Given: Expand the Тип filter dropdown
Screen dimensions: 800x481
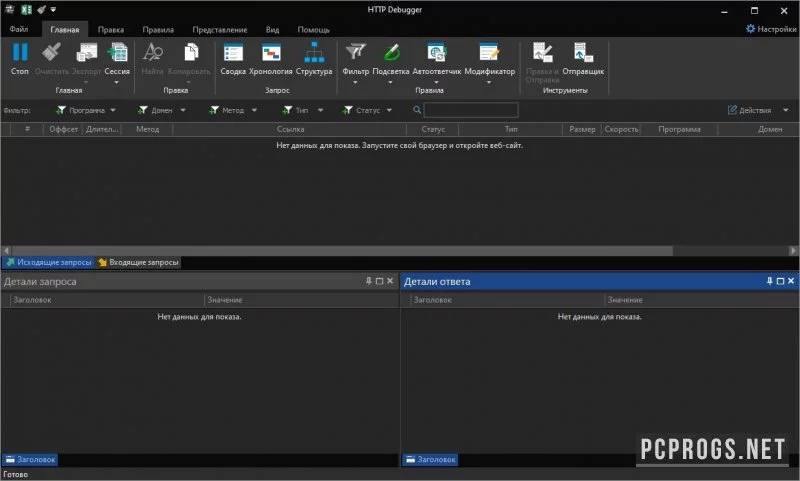Looking at the screenshot, I should (x=320, y=110).
